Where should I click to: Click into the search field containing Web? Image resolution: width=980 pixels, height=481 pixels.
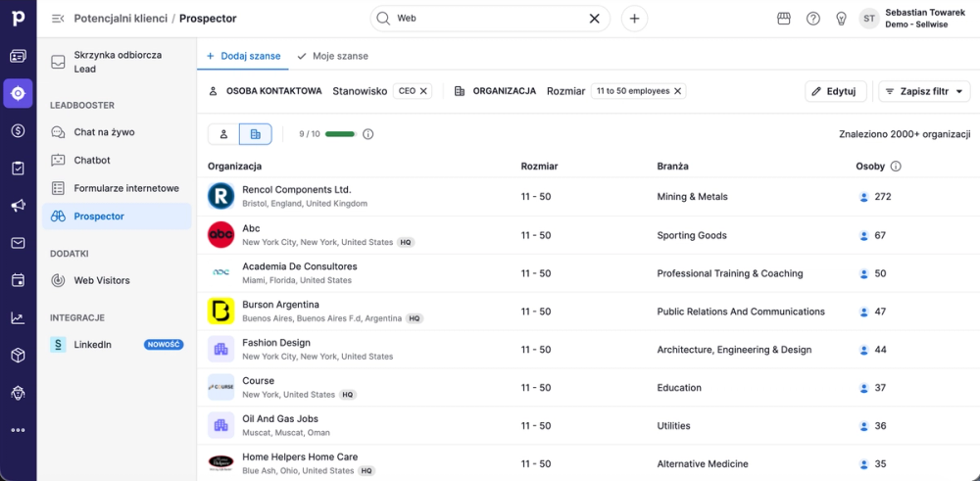tap(490, 19)
